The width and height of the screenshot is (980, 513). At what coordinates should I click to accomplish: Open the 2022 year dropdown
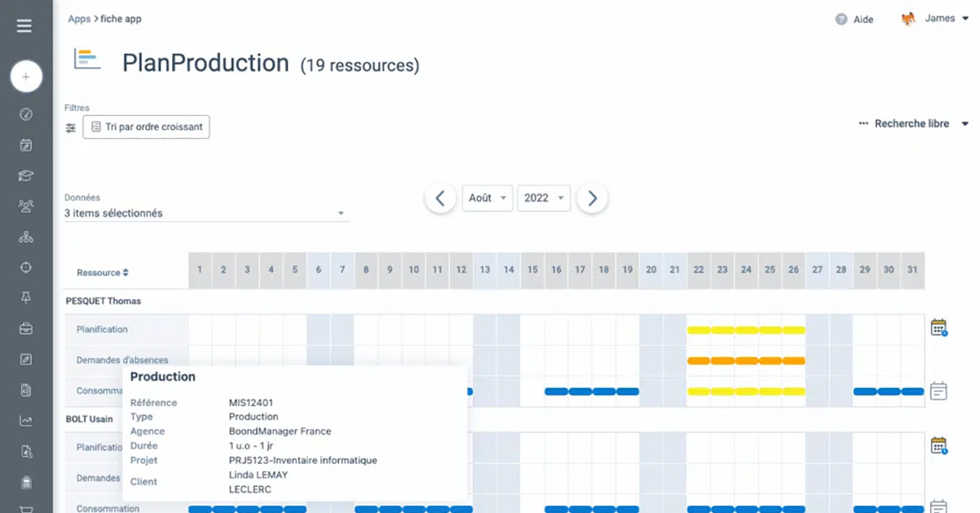(543, 199)
